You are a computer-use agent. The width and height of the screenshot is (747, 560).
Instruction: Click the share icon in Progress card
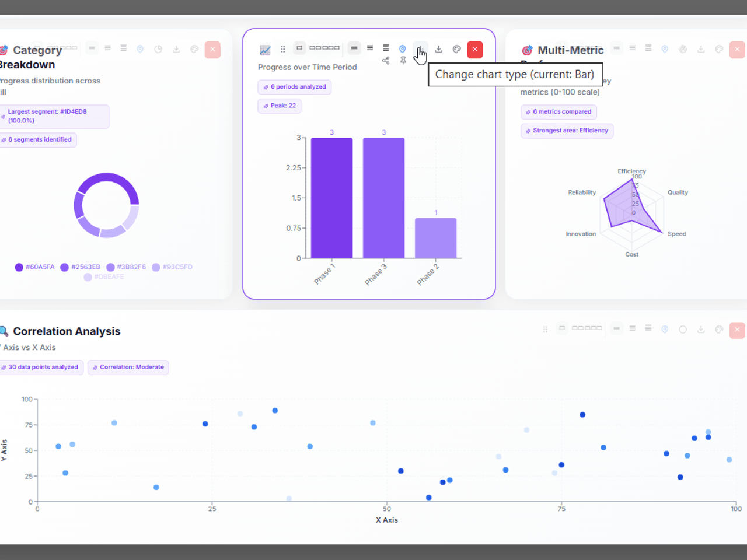click(x=386, y=60)
